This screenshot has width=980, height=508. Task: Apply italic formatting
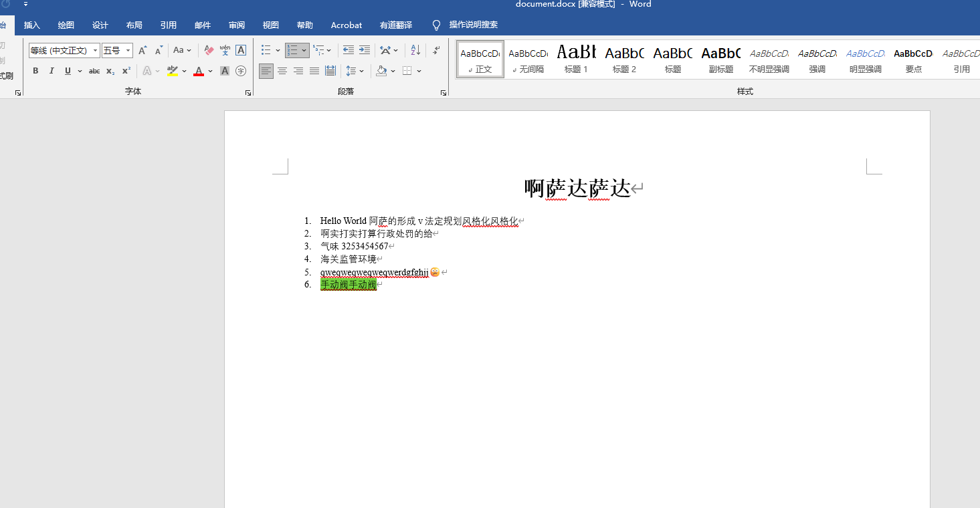click(x=52, y=70)
